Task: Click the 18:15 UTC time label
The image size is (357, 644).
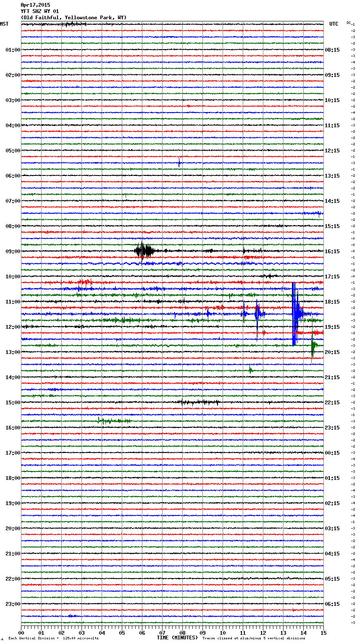Action: click(332, 302)
